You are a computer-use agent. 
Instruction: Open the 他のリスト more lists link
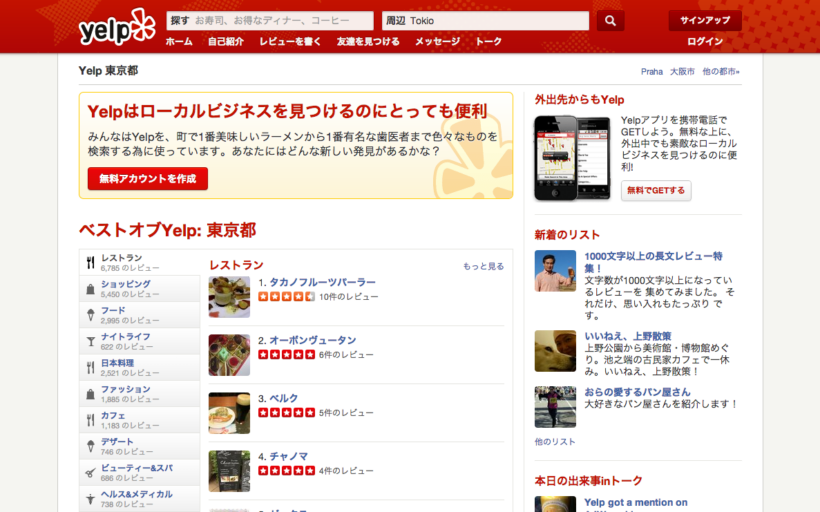pos(555,441)
